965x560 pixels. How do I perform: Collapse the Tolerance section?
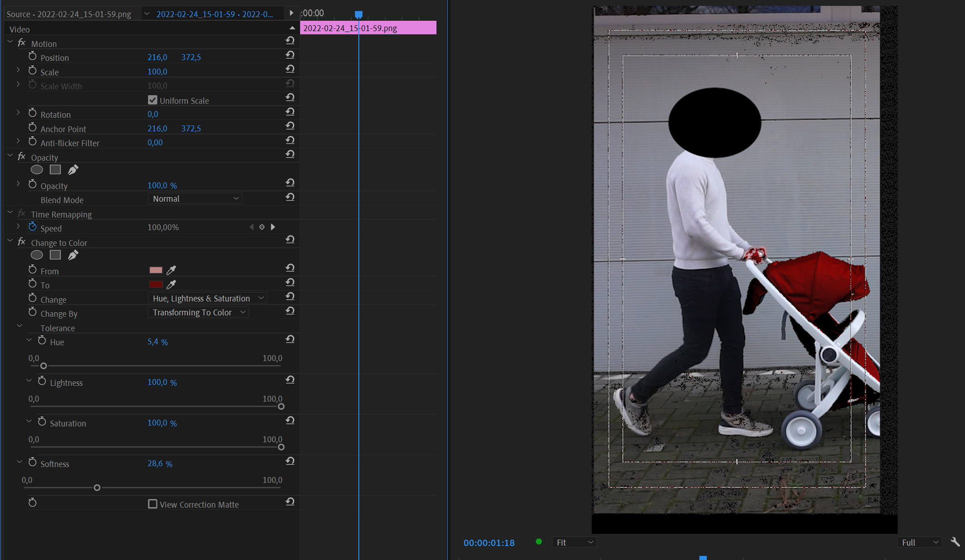pyautogui.click(x=19, y=326)
